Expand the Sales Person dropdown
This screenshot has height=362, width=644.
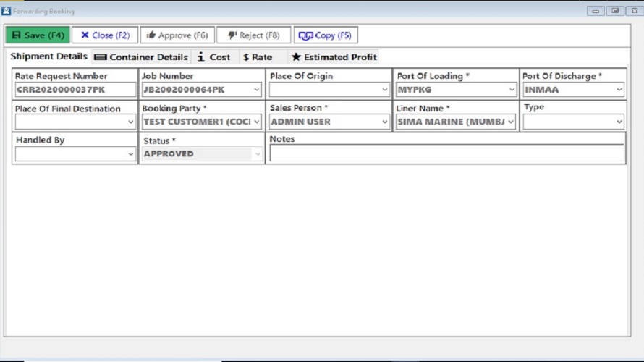point(384,122)
